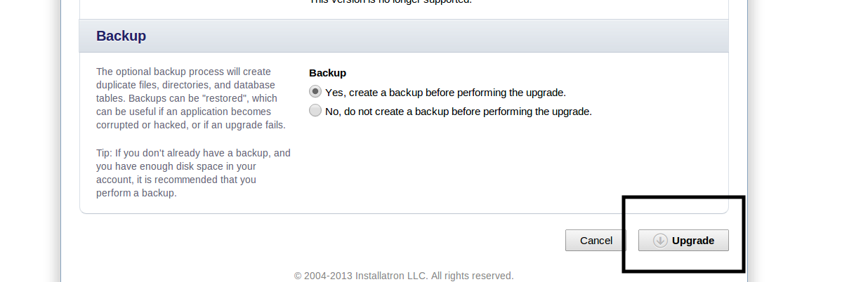868x282 pixels.
Task: Click the "Yes, create a backup" label text
Action: click(x=445, y=93)
